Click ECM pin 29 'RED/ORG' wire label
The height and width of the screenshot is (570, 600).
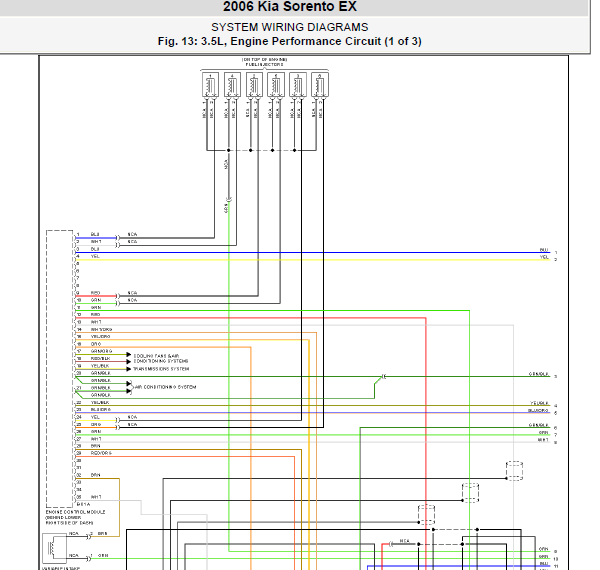pyautogui.click(x=101, y=453)
